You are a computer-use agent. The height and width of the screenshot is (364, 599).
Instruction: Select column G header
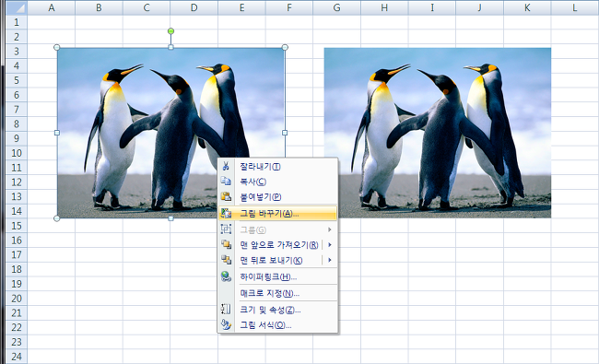(x=336, y=7)
